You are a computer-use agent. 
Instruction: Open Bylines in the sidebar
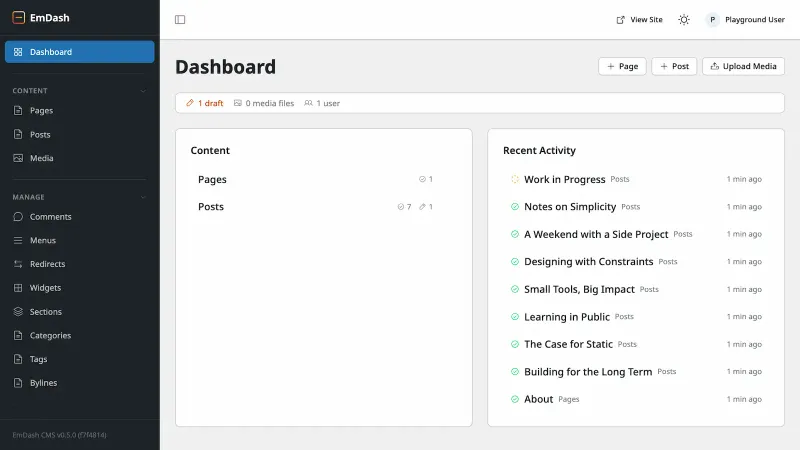(43, 383)
